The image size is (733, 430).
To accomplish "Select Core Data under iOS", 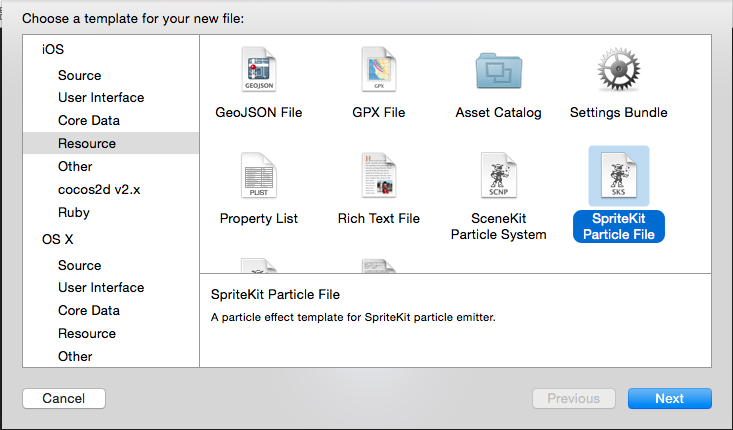I will coord(89,120).
